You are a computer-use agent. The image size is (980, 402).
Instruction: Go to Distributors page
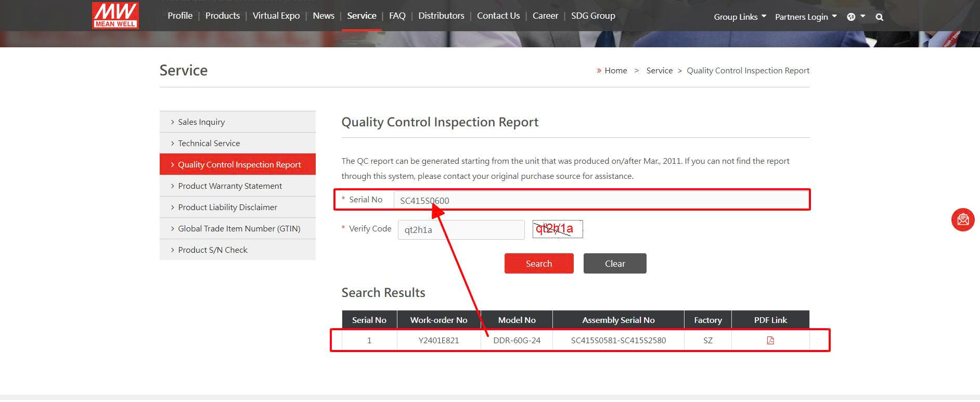[x=441, y=16]
